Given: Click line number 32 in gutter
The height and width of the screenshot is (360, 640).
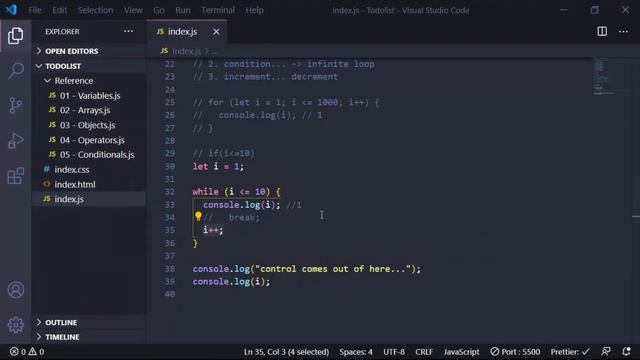Looking at the screenshot, I should 170,192.
